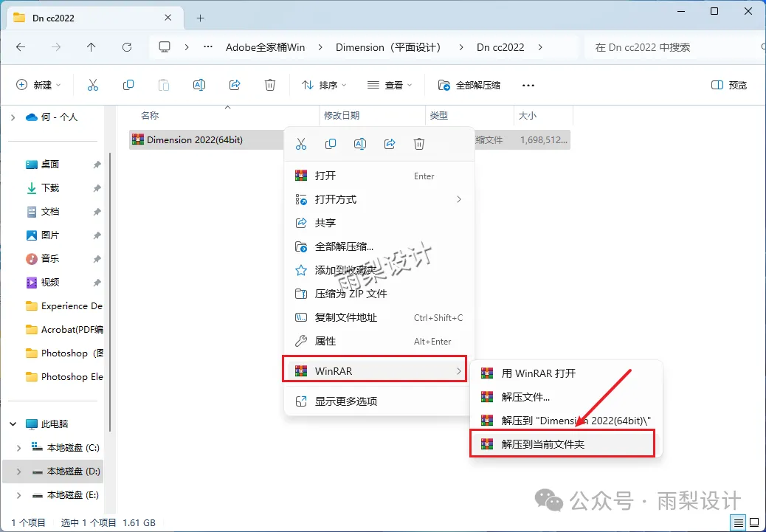766x532 pixels.
Task: Click the Share icon in context menu
Action: tap(390, 144)
